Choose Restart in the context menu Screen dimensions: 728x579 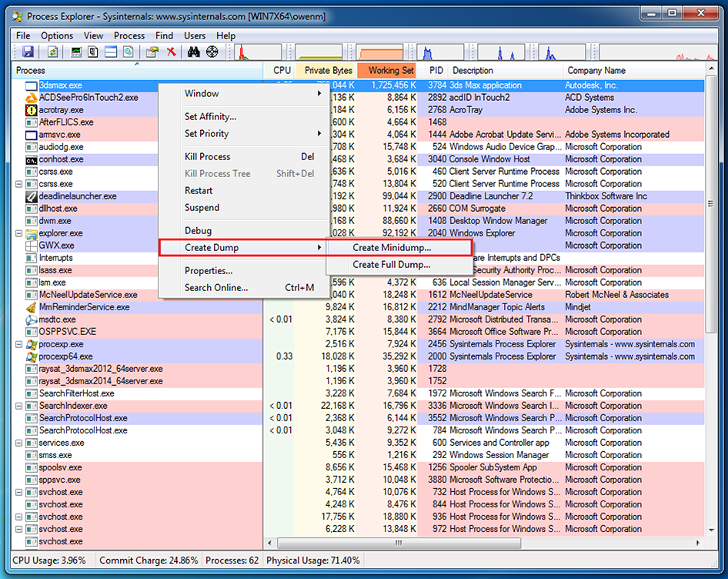click(x=244, y=190)
